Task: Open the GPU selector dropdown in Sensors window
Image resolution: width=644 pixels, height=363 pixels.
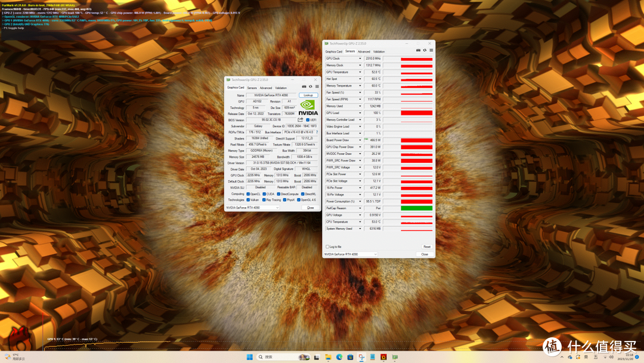Action: (x=351, y=254)
